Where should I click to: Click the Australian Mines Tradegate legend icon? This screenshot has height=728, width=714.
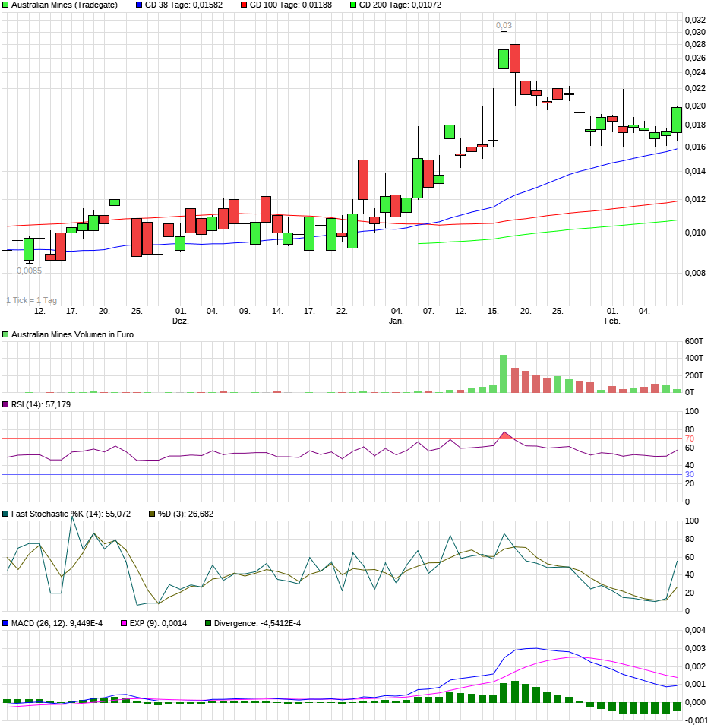pos(6,5)
